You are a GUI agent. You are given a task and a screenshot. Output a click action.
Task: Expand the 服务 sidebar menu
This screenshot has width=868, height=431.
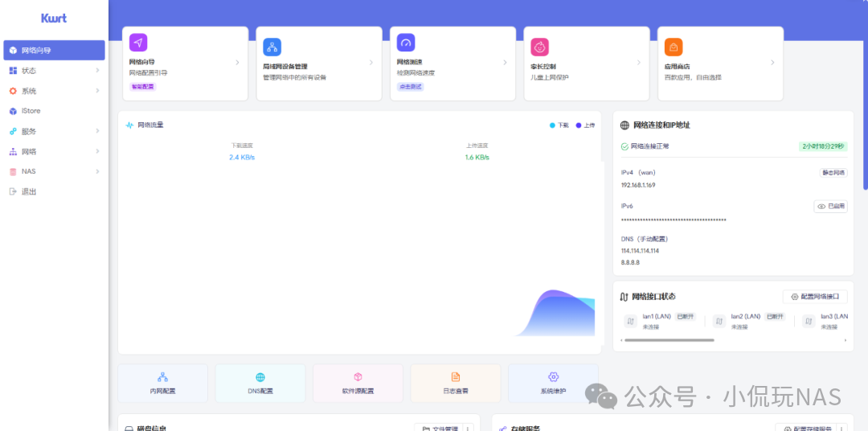click(54, 131)
